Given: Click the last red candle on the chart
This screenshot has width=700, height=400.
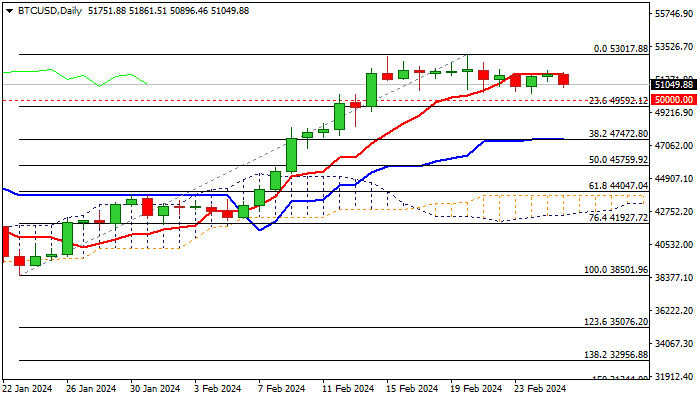Looking at the screenshot, I should pyautogui.click(x=563, y=79).
